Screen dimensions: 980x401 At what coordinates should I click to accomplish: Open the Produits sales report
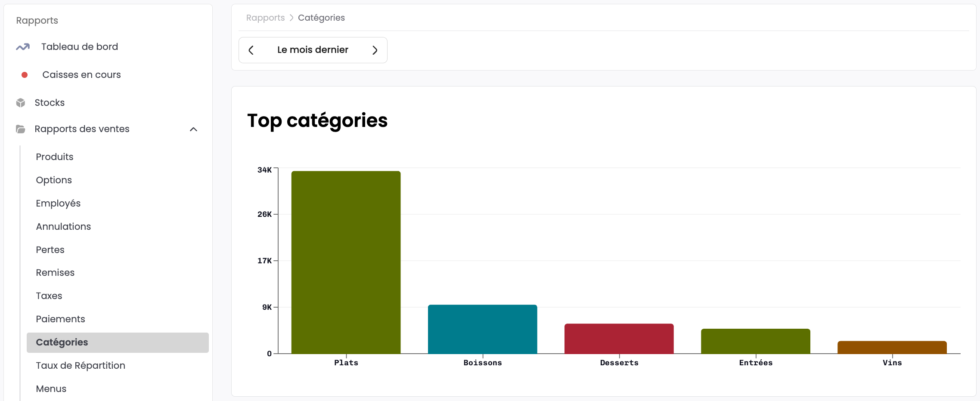[55, 157]
